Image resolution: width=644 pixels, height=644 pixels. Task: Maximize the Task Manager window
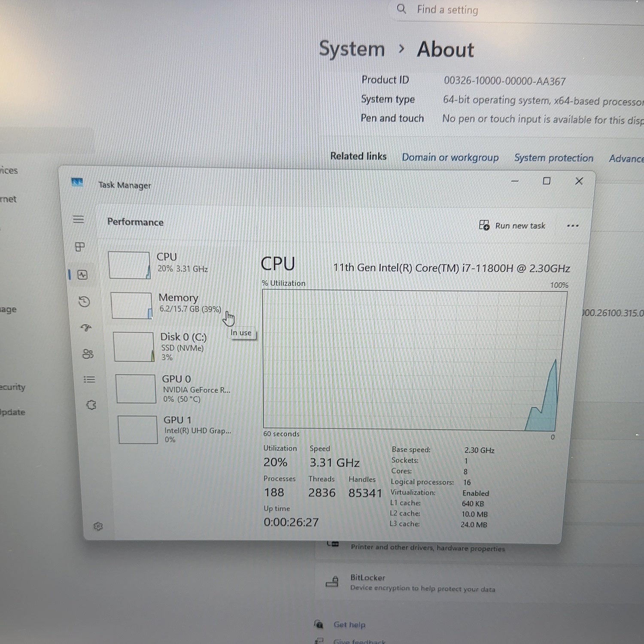click(547, 181)
